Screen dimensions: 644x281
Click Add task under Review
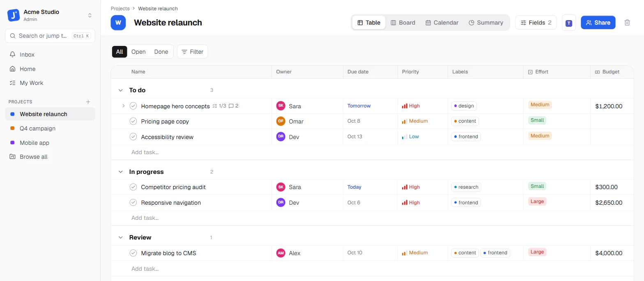(x=145, y=269)
